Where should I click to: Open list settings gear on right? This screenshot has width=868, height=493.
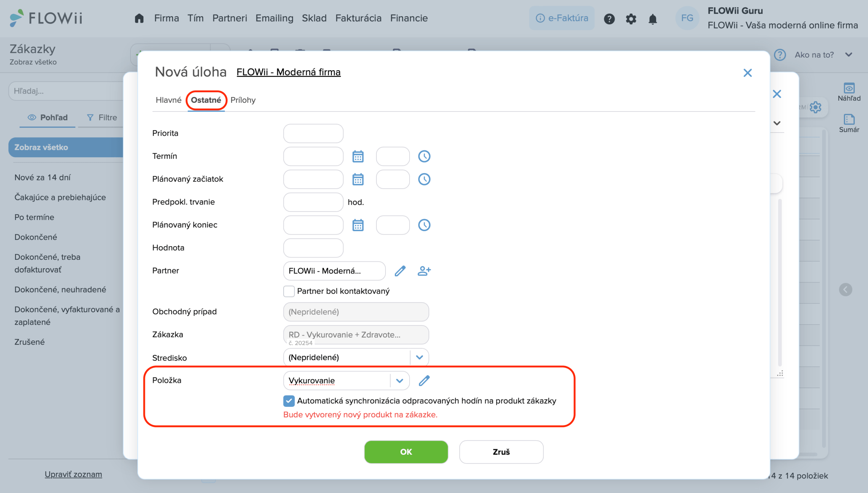coord(815,107)
